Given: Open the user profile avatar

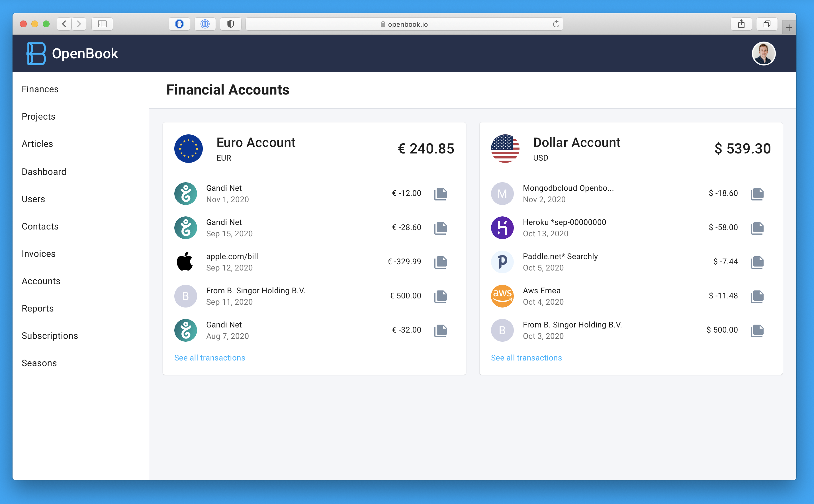Looking at the screenshot, I should point(763,53).
